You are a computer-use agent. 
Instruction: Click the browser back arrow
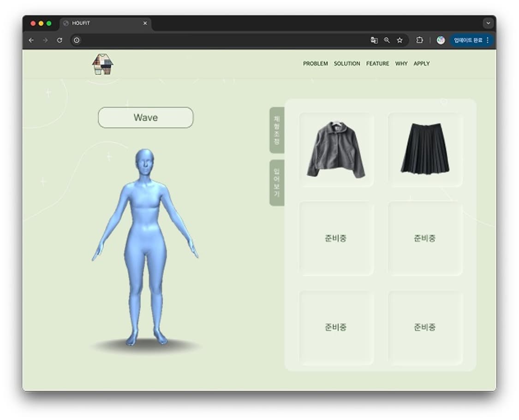(31, 40)
